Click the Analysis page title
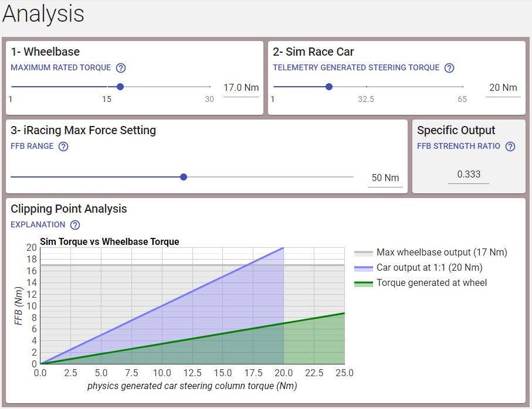The image size is (532, 409). 43,14
